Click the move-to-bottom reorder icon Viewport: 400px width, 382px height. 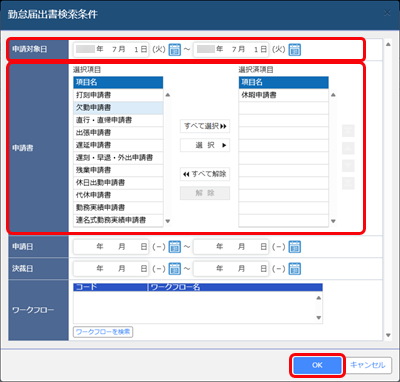348,183
